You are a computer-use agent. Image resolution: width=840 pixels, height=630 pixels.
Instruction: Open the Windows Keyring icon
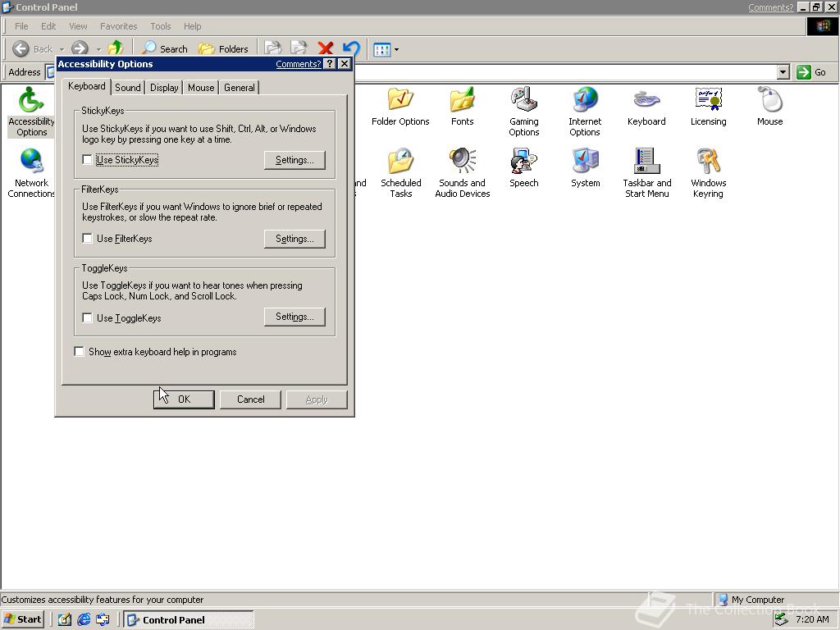[x=708, y=173]
